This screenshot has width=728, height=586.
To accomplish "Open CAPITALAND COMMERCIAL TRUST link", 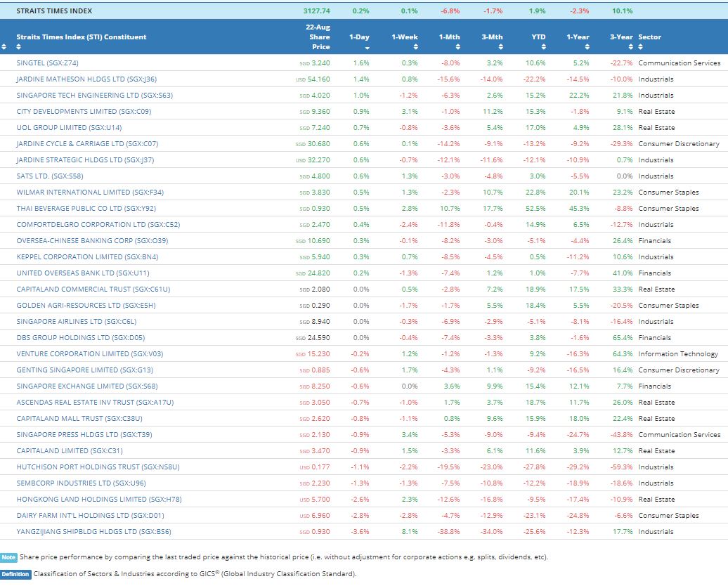I will (93, 289).
